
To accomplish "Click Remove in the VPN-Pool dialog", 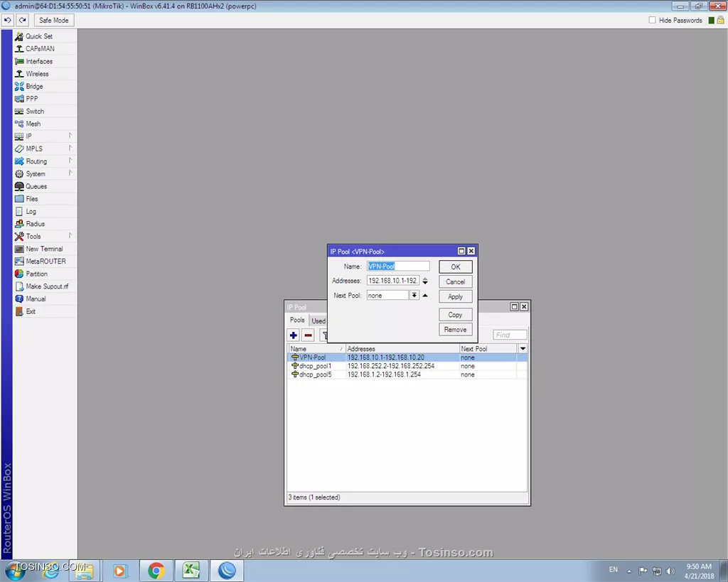I will click(x=456, y=330).
